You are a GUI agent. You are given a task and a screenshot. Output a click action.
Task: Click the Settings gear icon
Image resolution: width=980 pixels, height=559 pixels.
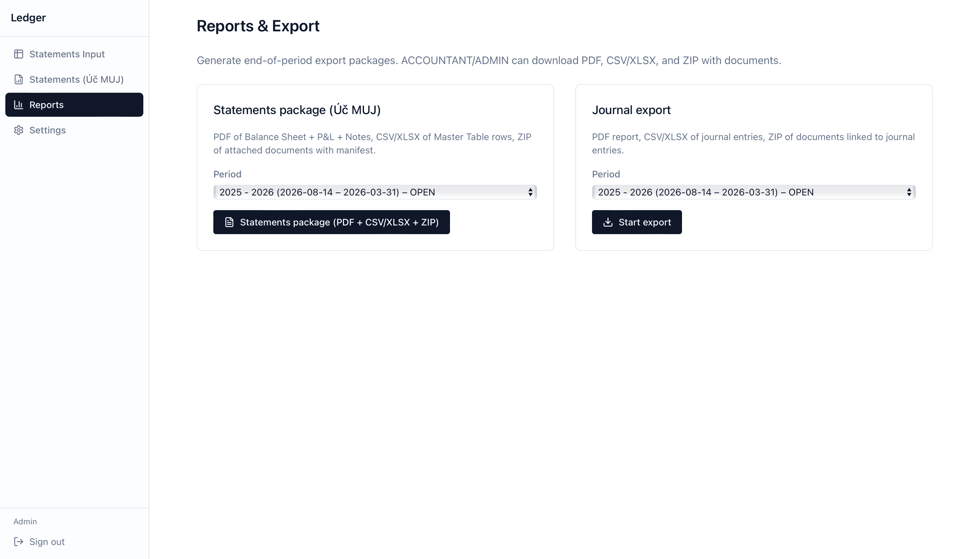(18, 130)
